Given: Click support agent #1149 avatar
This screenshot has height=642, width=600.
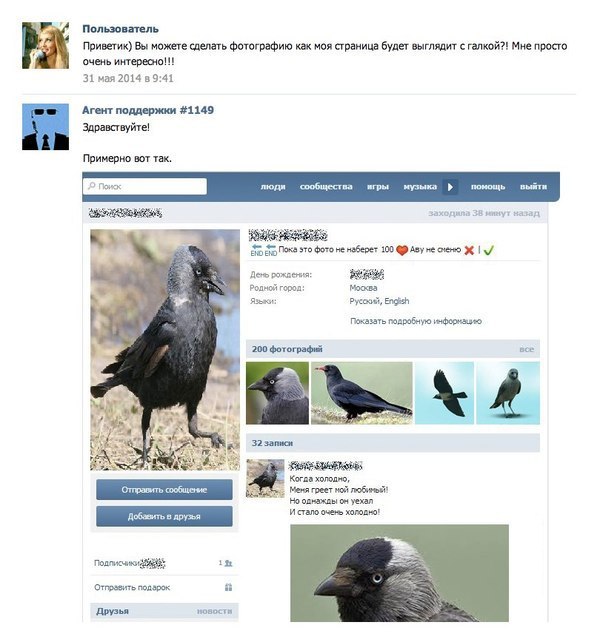Looking at the screenshot, I should [45, 127].
